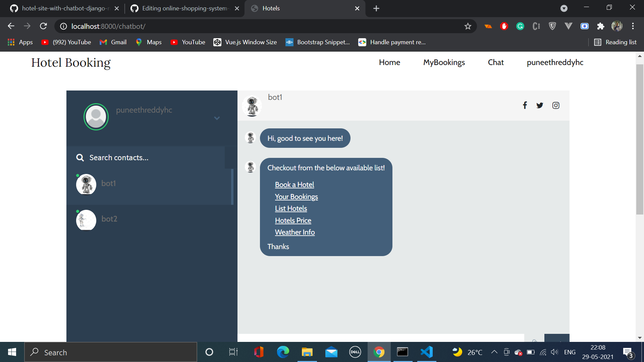Open MyBookings in the navbar

point(444,62)
